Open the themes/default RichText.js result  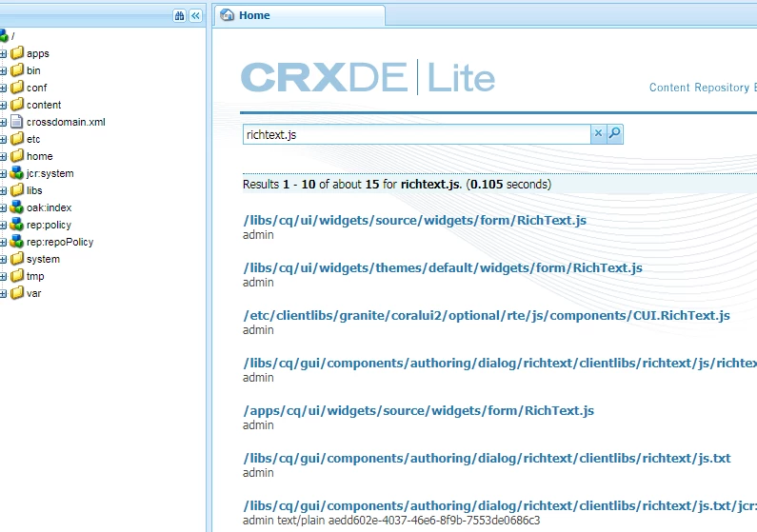[443, 268]
